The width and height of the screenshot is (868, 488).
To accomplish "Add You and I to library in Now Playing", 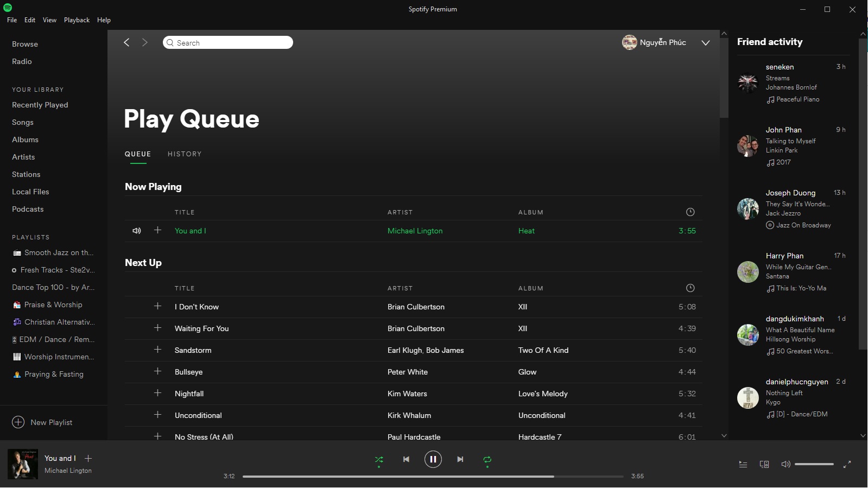I will [x=157, y=230].
